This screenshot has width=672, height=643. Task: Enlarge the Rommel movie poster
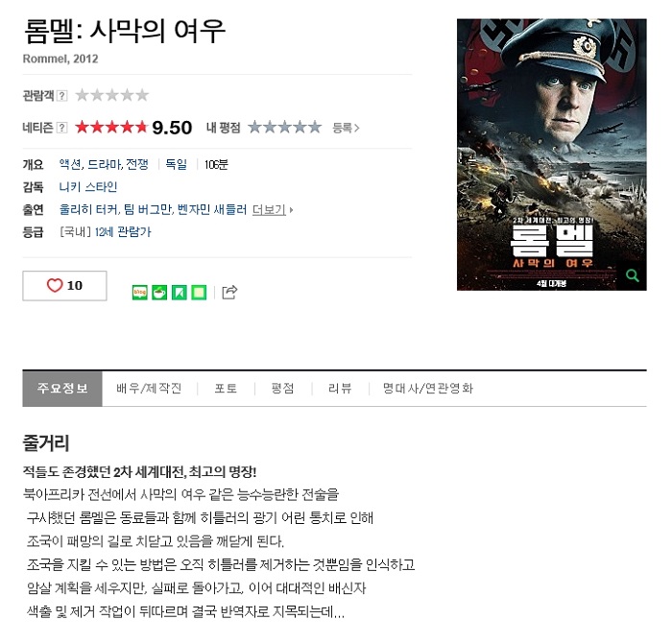pos(552,155)
